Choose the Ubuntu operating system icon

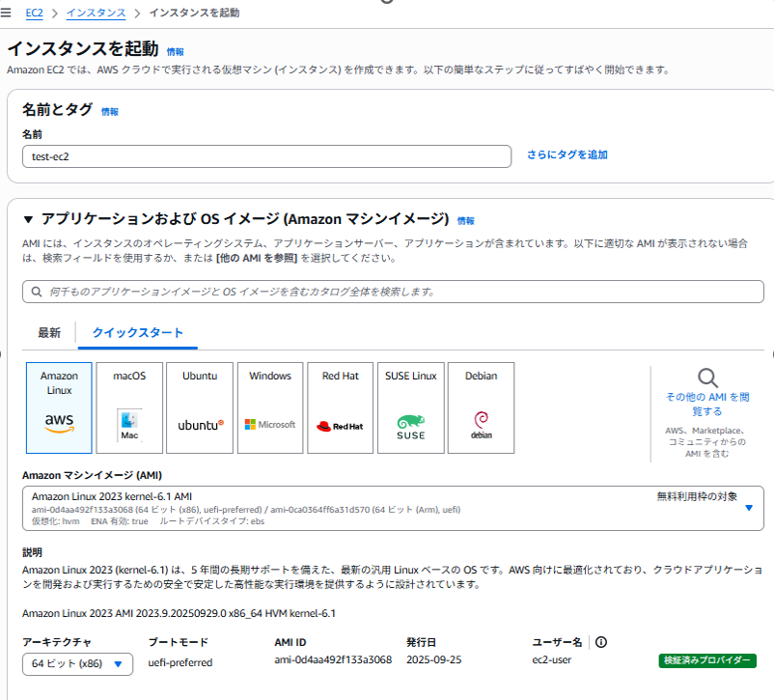pyautogui.click(x=199, y=406)
